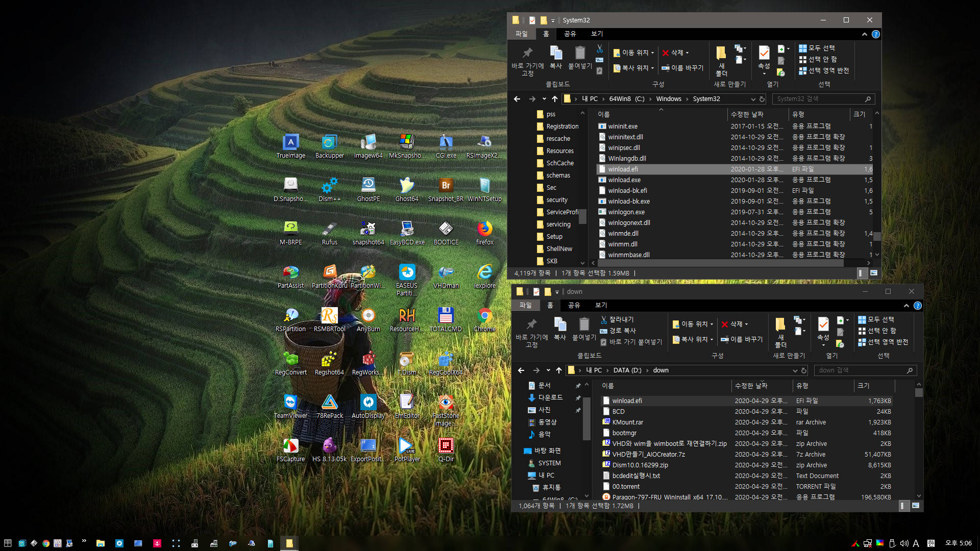Viewport: 980px width, 551px height.
Task: Open the BOOTICE desktop icon
Action: (x=446, y=233)
